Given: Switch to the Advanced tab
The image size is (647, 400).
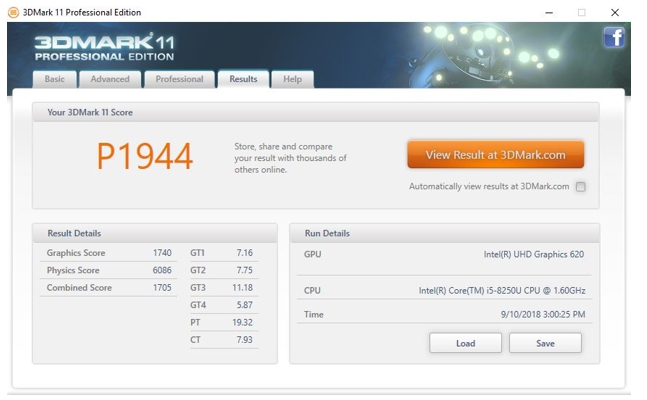Looking at the screenshot, I should (110, 79).
